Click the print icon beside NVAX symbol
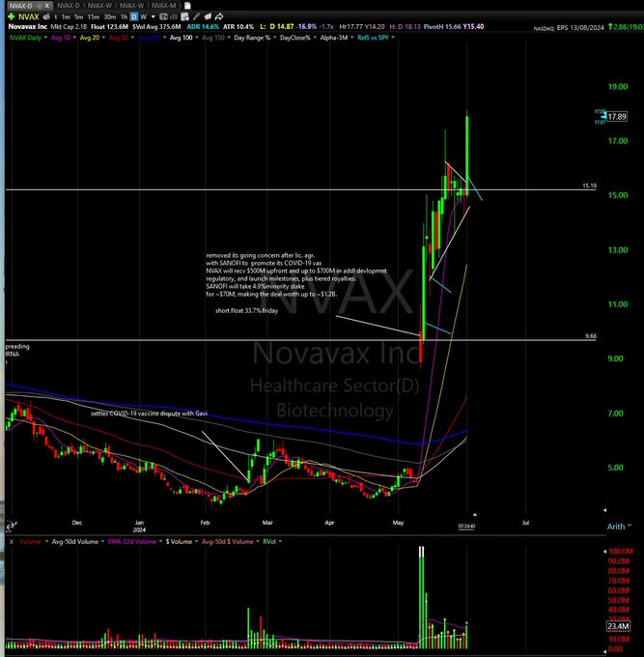The height and width of the screenshot is (657, 644). tap(47, 16)
